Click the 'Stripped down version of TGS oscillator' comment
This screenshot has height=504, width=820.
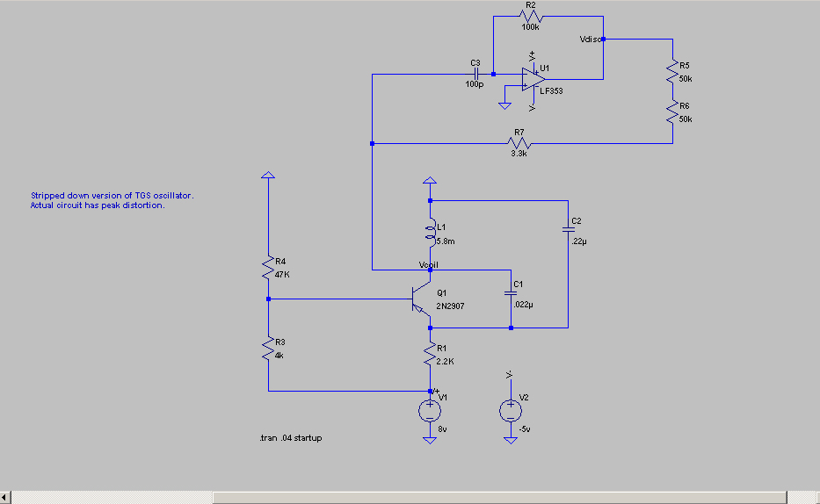click(x=112, y=195)
